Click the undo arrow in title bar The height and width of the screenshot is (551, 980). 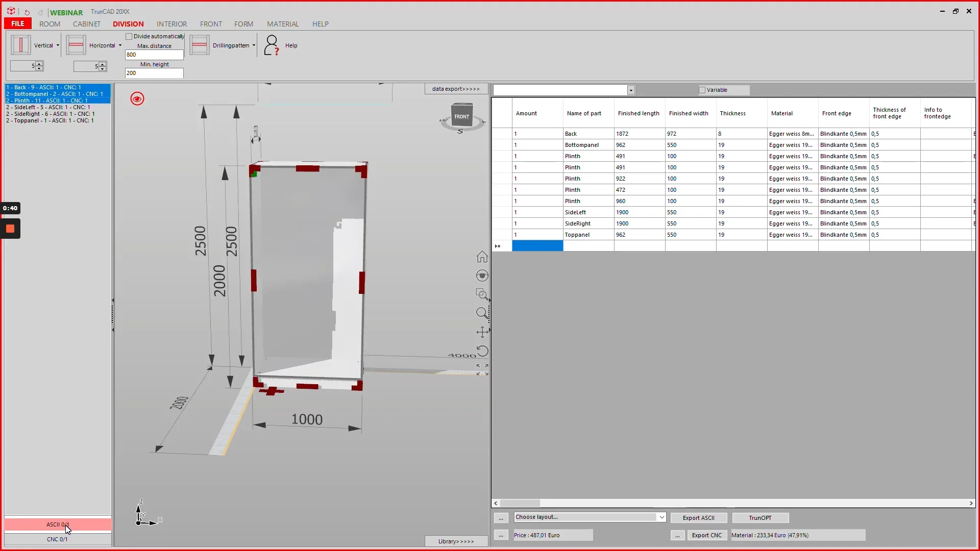click(x=27, y=12)
